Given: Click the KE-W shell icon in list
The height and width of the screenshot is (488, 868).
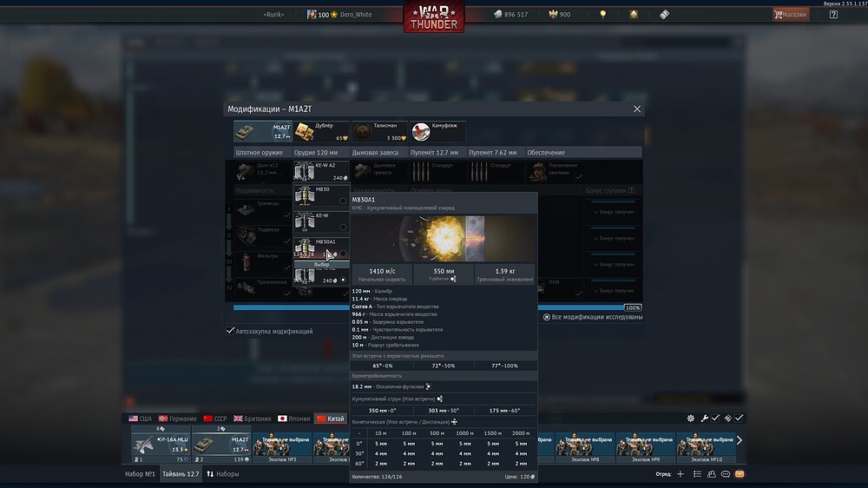Looking at the screenshot, I should 305,221.
